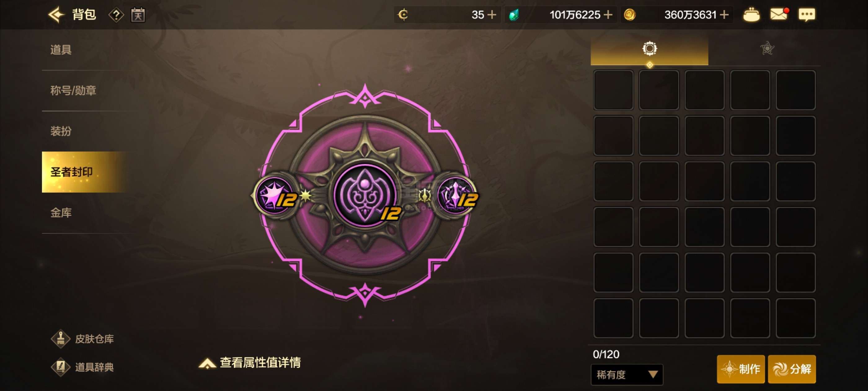
Task: Open the 稀有度 sort dropdown
Action: click(x=627, y=374)
